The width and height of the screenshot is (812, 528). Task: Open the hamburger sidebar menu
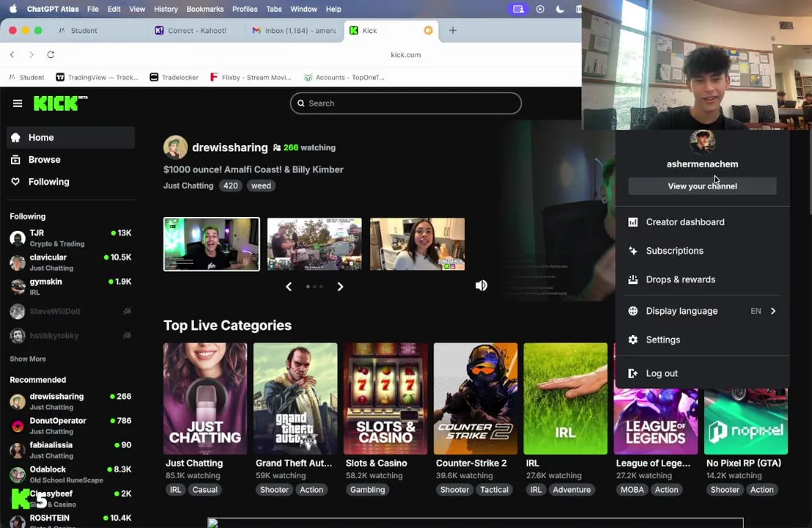pos(17,103)
